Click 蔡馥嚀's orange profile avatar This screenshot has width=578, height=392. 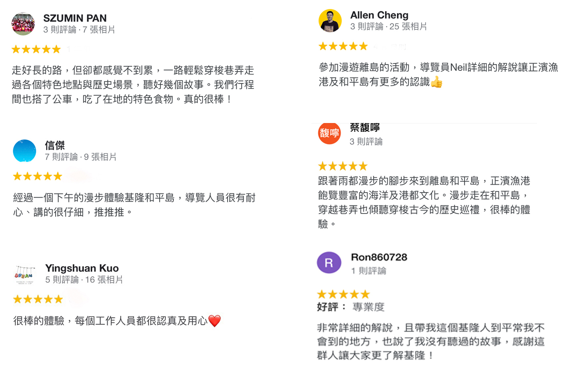click(x=329, y=133)
